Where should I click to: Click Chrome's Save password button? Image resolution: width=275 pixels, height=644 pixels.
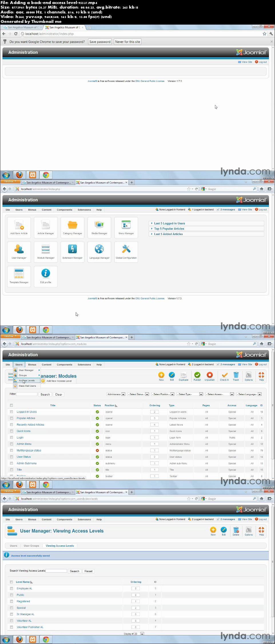[x=100, y=42]
